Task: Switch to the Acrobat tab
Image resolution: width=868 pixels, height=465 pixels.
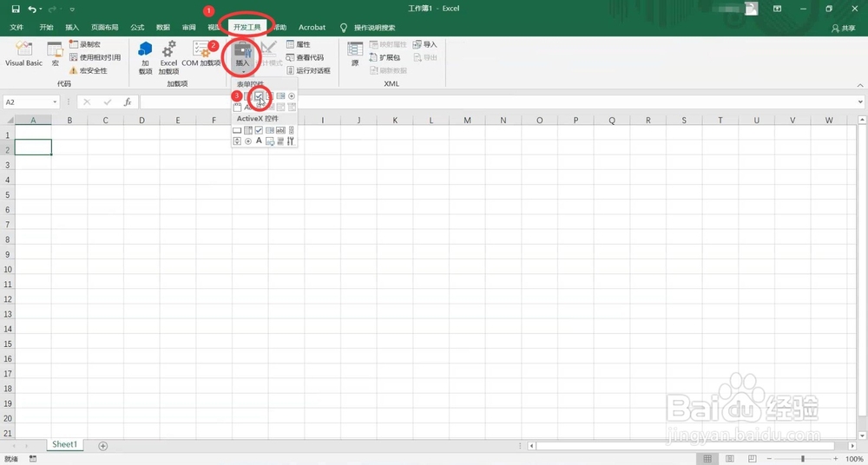Action: (x=312, y=27)
